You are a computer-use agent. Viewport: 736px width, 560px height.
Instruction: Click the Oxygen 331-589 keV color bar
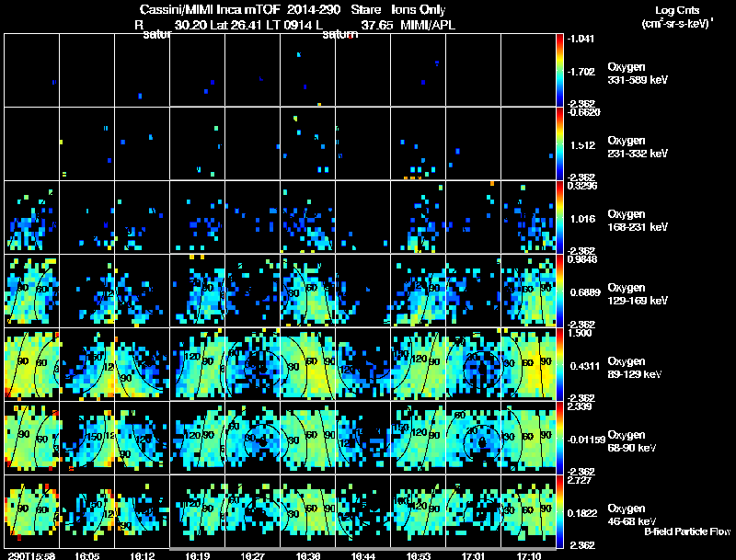tap(559, 70)
